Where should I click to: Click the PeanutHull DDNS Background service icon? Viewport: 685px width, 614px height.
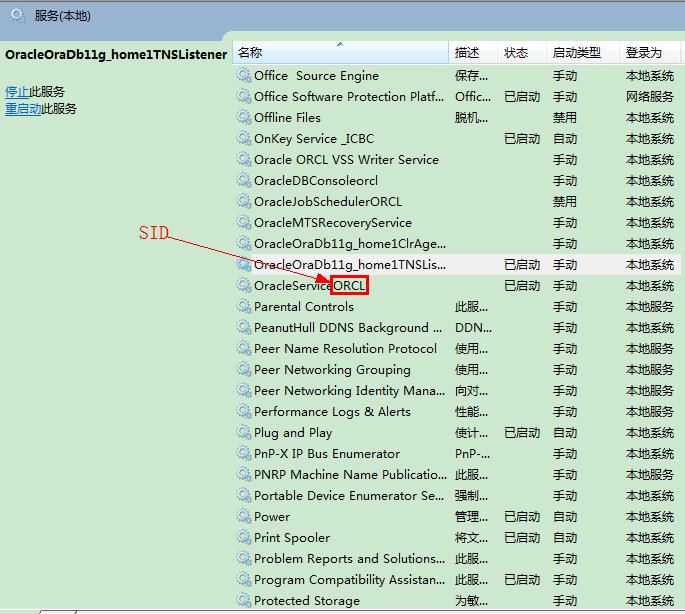pyautogui.click(x=243, y=327)
